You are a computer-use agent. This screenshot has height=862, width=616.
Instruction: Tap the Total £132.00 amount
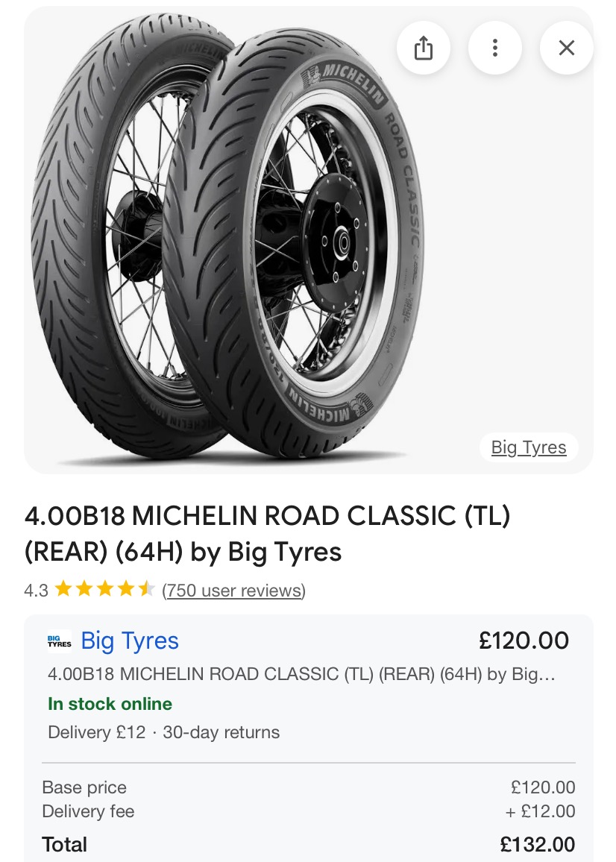tap(537, 845)
